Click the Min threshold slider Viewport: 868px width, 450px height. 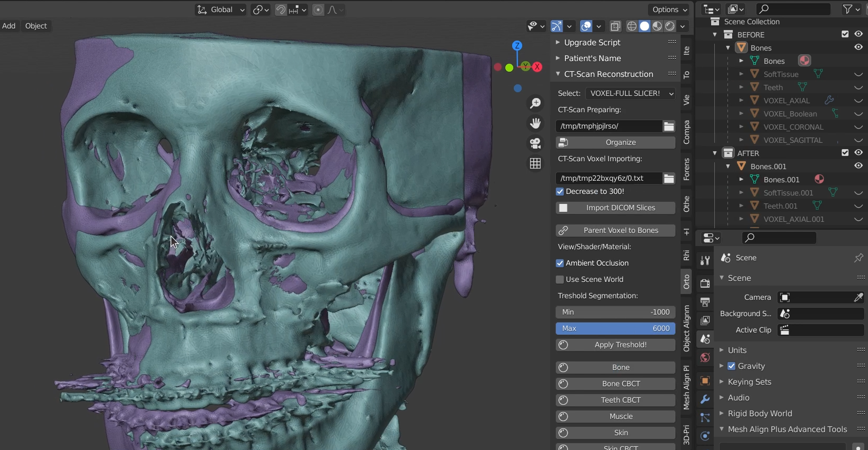(x=615, y=312)
